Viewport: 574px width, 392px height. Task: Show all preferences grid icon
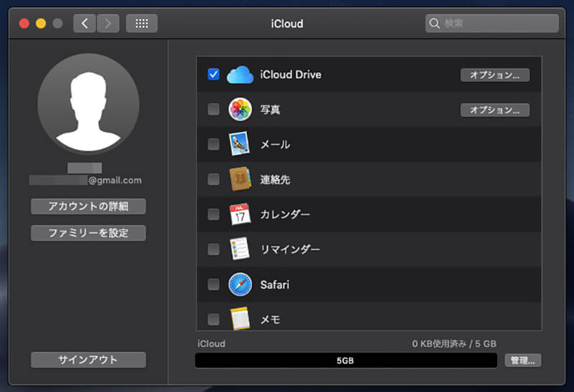[141, 24]
